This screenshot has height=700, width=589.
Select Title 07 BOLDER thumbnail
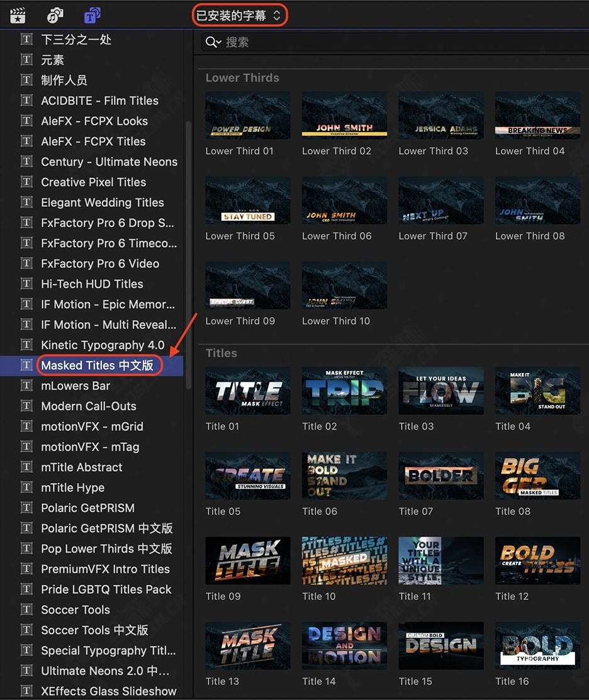click(x=440, y=475)
